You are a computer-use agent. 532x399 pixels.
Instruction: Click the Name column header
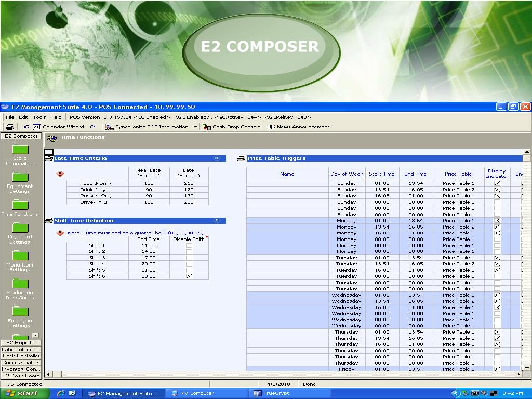point(287,174)
